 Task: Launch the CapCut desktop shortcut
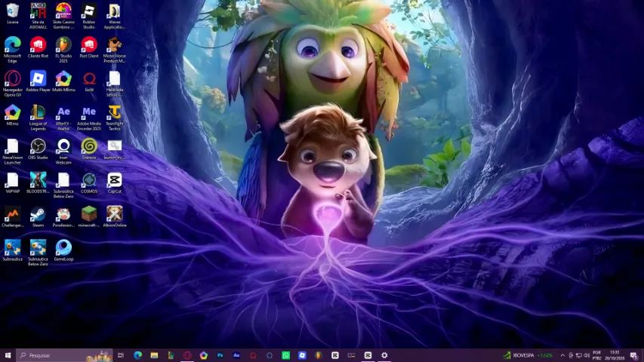115,183
